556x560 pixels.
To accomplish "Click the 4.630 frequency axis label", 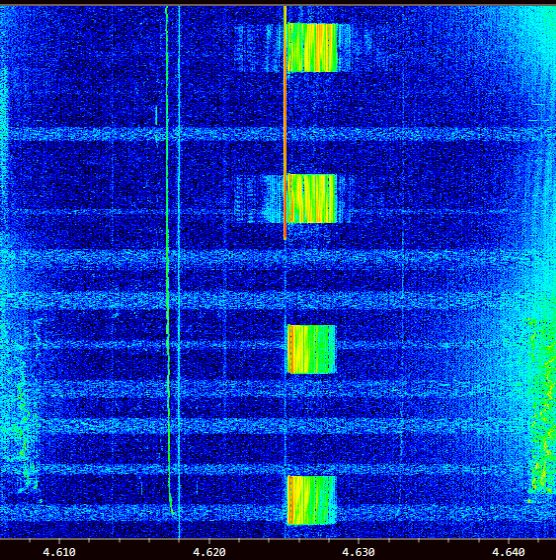I will click(x=359, y=552).
